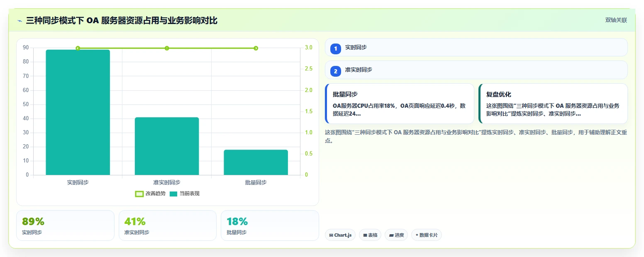Select the 进度 tag

pyautogui.click(x=396, y=235)
